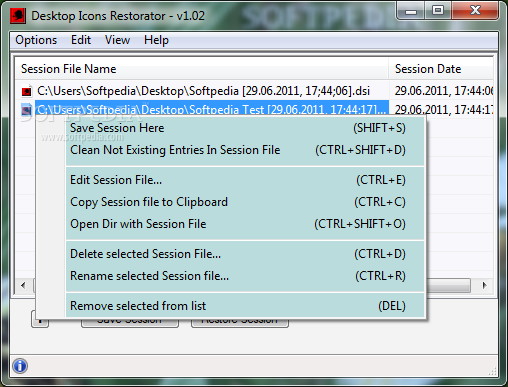
Task: Click the window resize grip in the status bar
Action: pyautogui.click(x=492, y=371)
